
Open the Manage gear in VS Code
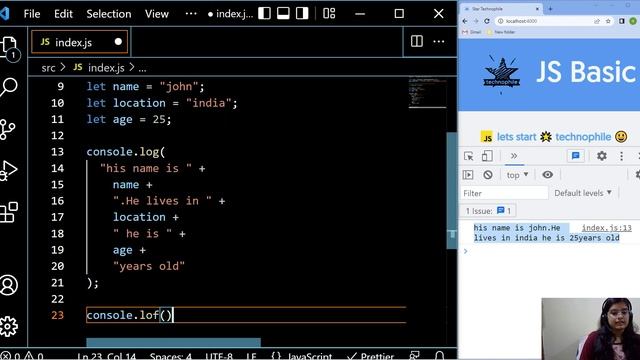9,327
